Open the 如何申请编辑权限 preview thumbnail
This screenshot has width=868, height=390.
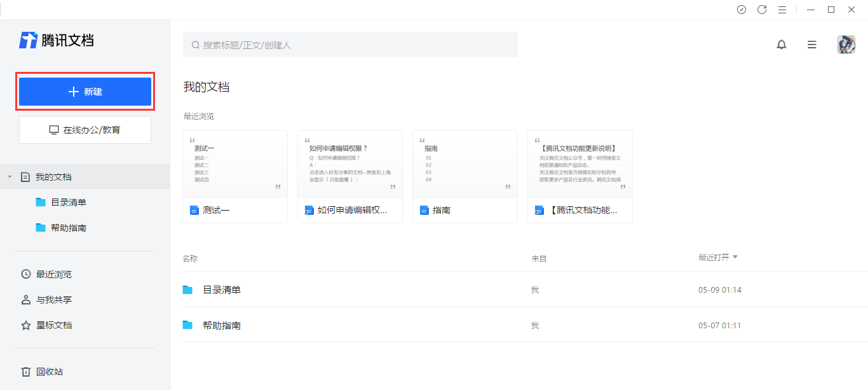pos(350,164)
